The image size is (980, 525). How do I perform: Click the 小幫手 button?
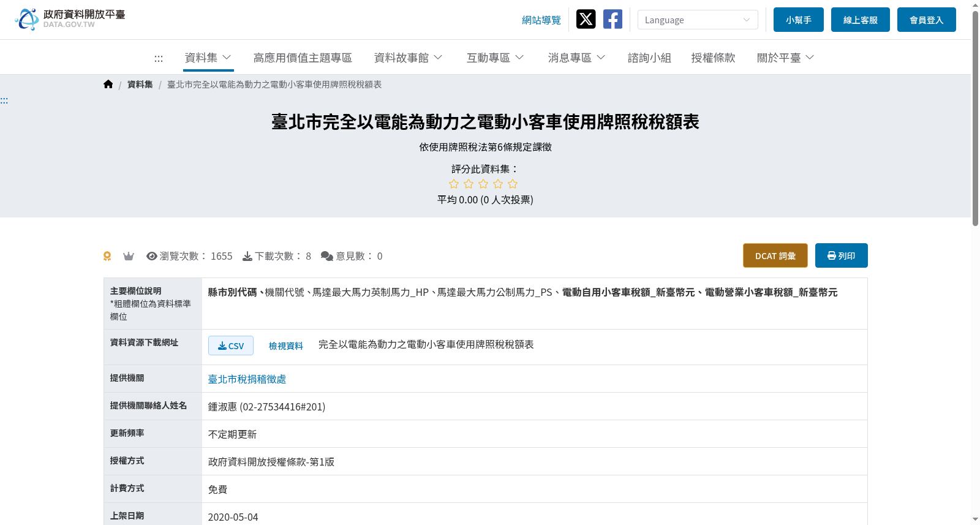(x=799, y=20)
